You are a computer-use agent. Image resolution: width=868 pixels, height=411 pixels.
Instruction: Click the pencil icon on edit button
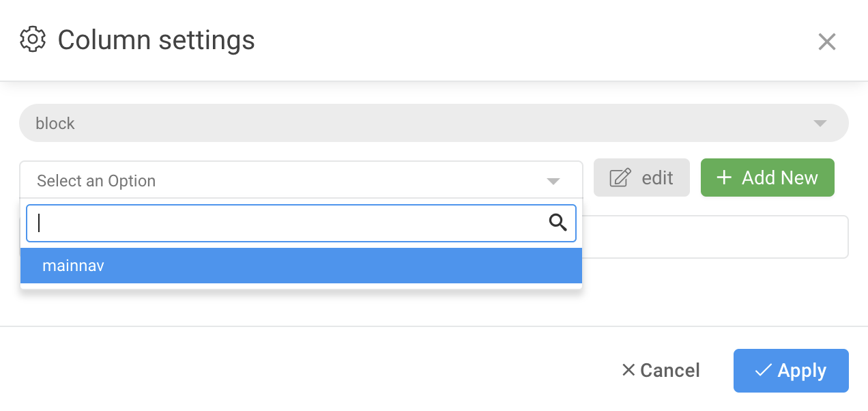620,178
